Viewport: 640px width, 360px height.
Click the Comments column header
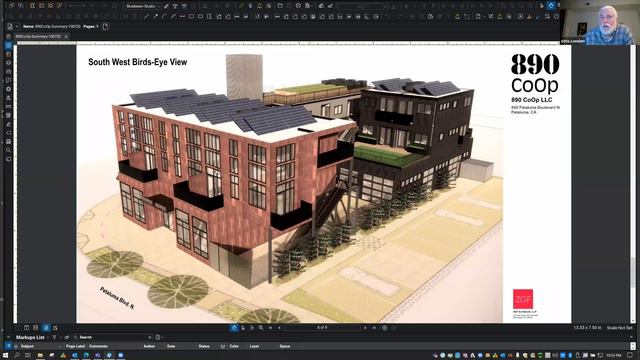98,346
